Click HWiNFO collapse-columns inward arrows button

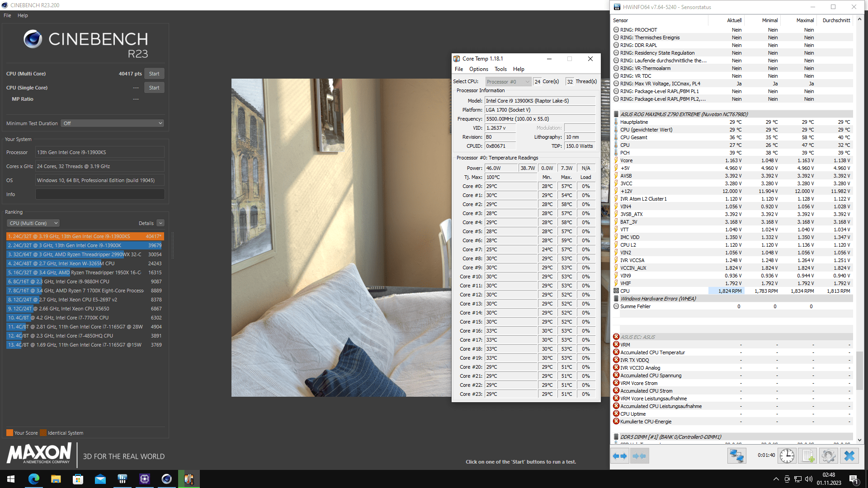coord(639,456)
